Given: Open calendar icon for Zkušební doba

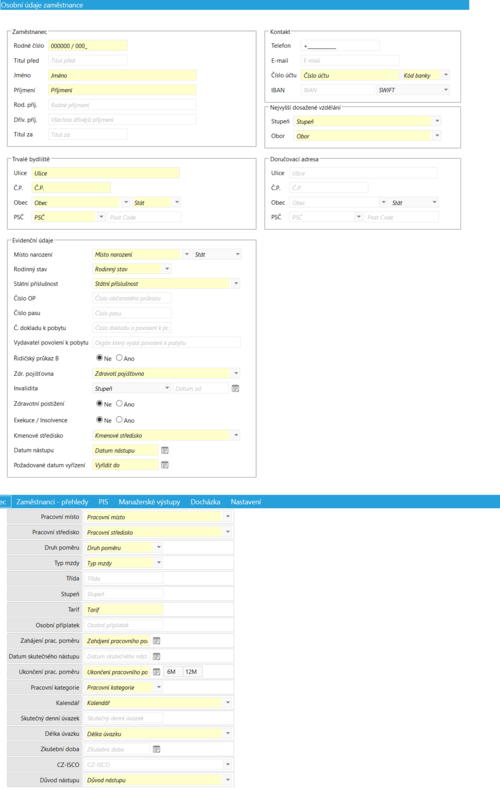Looking at the screenshot, I should (x=156, y=749).
